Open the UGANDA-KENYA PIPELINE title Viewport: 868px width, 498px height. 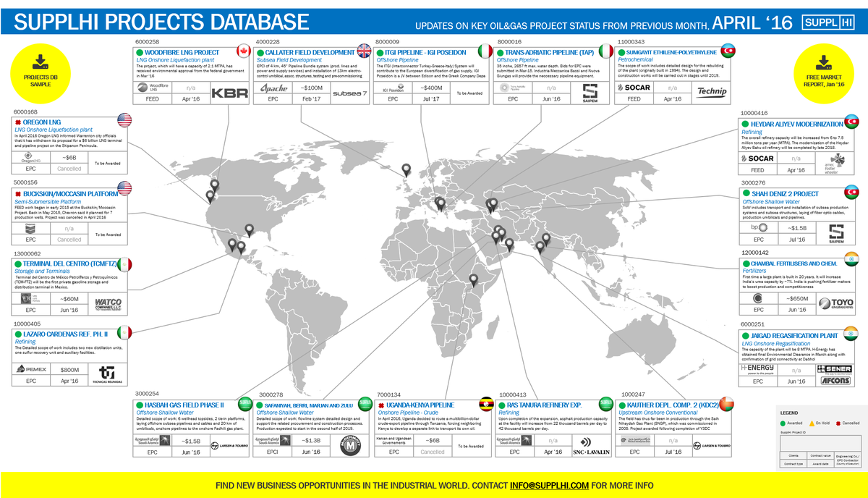(420, 405)
